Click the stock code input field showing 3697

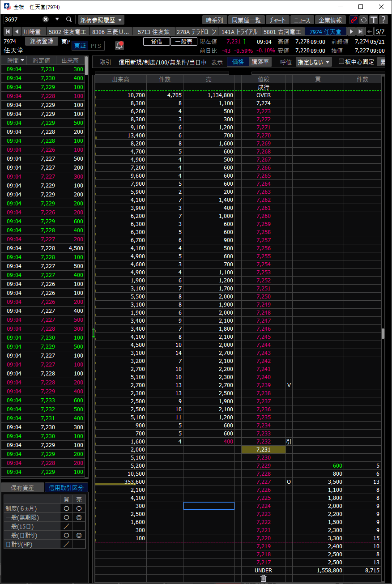pyautogui.click(x=22, y=19)
